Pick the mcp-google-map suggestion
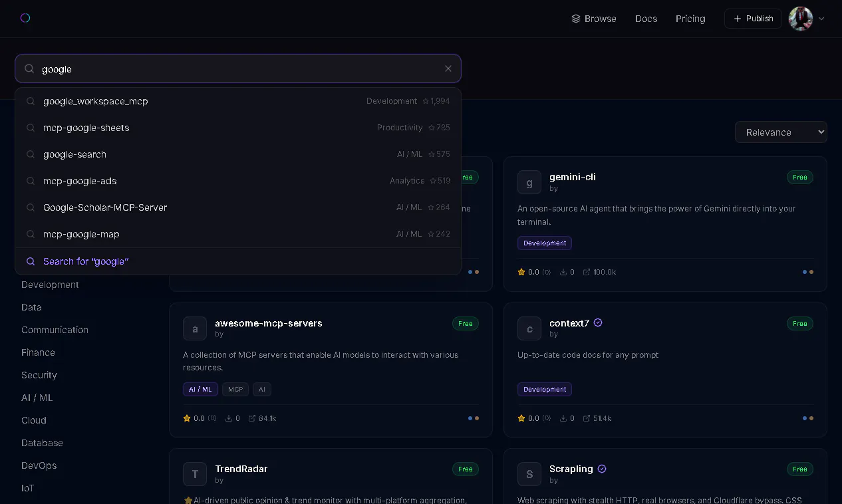 (x=238, y=234)
